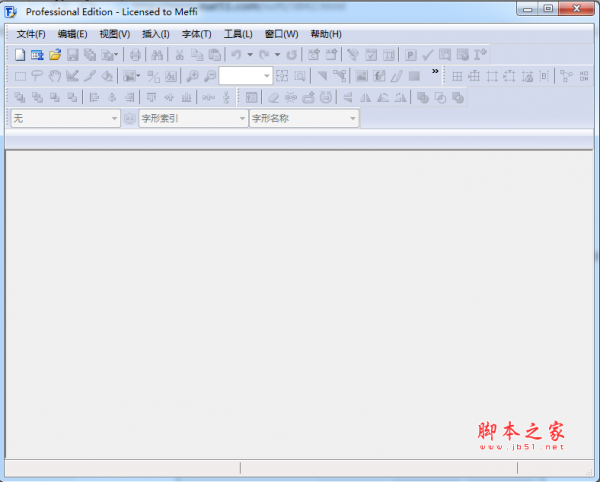The width and height of the screenshot is (600, 482).
Task: Click the connected nodes icon
Action: [x=566, y=76]
